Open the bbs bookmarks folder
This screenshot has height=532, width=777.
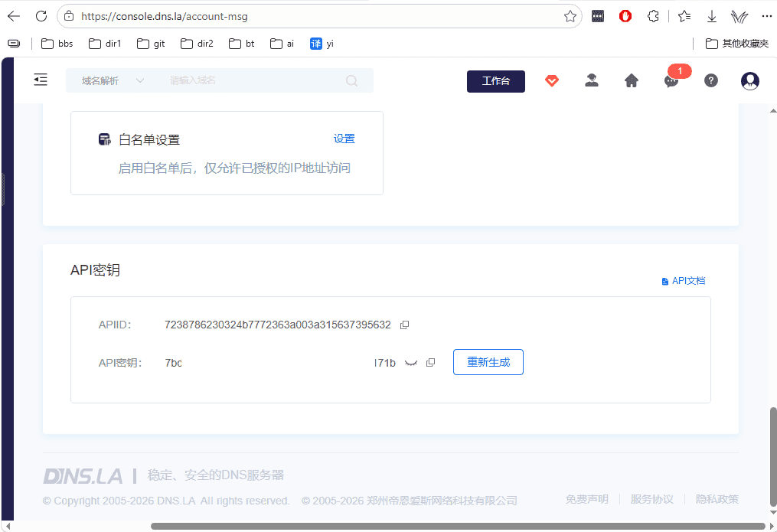[57, 44]
